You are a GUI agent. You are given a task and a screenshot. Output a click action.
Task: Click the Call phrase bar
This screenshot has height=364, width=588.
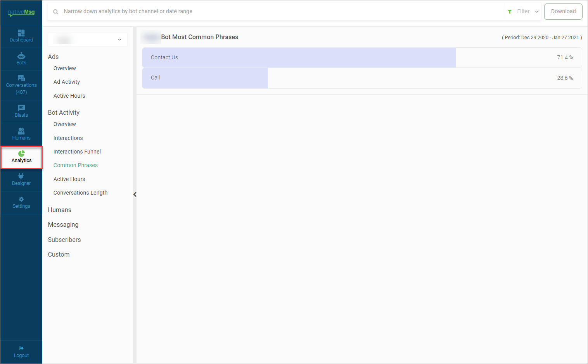point(205,78)
